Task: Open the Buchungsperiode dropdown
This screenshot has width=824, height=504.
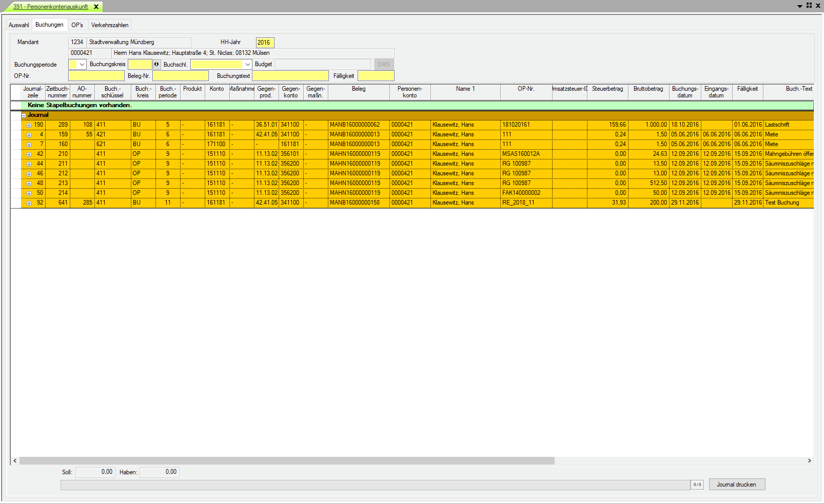Action: click(82, 65)
